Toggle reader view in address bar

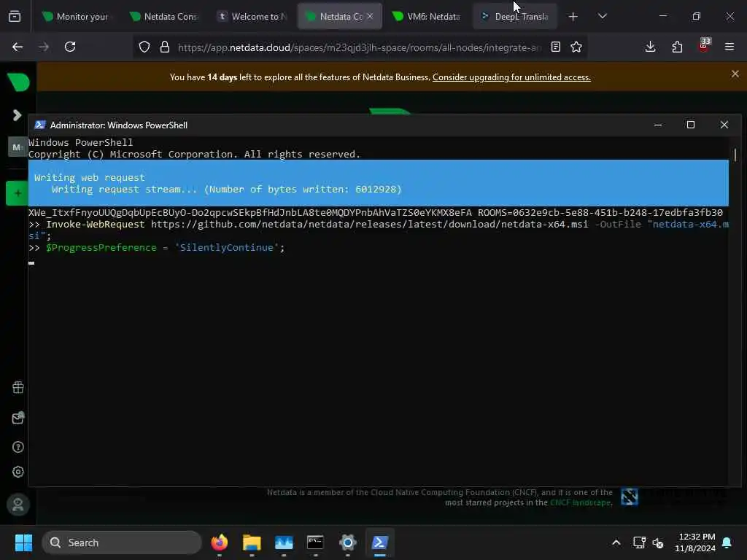click(x=555, y=47)
